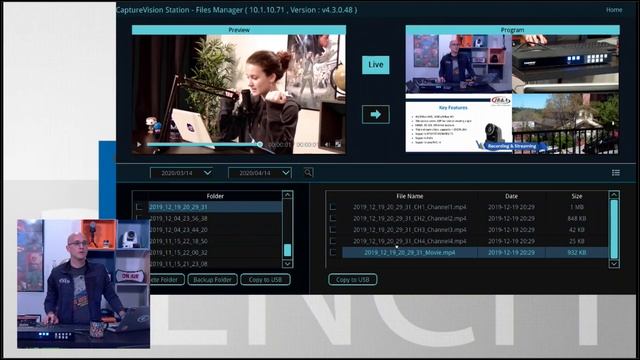Viewport: 640px width, 360px height.
Task: Check the CH2_Channel2.mp4 file checkbox
Action: [333, 218]
